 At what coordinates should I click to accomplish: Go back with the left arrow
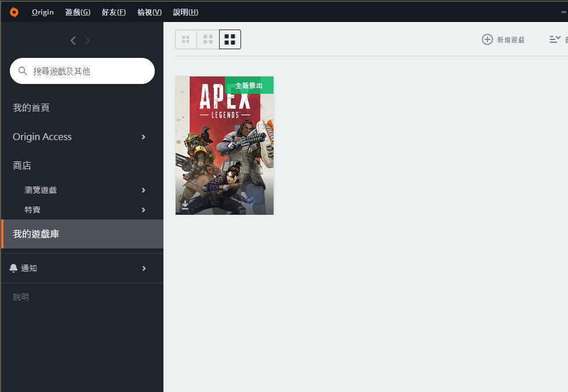(73, 41)
